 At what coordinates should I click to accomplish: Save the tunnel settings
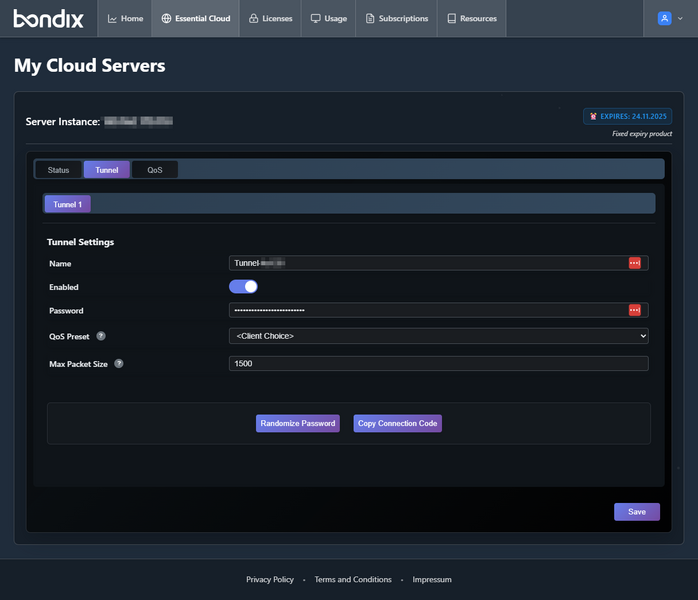(636, 511)
